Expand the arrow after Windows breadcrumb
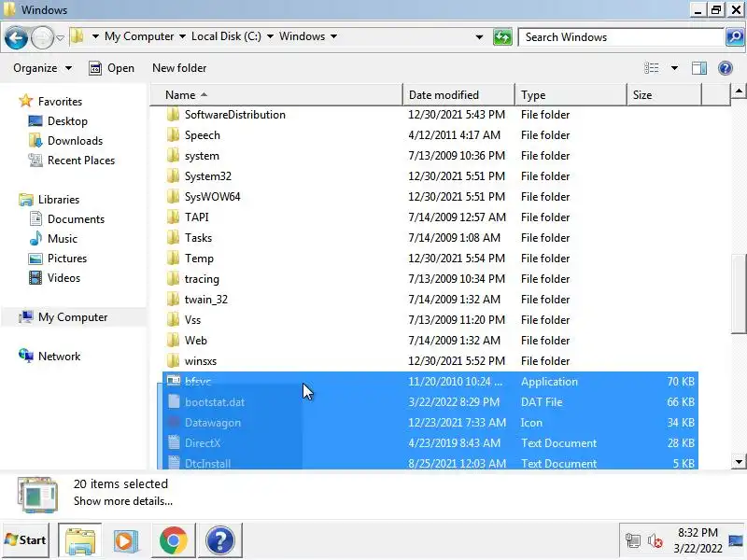The image size is (747, 560). click(x=333, y=36)
